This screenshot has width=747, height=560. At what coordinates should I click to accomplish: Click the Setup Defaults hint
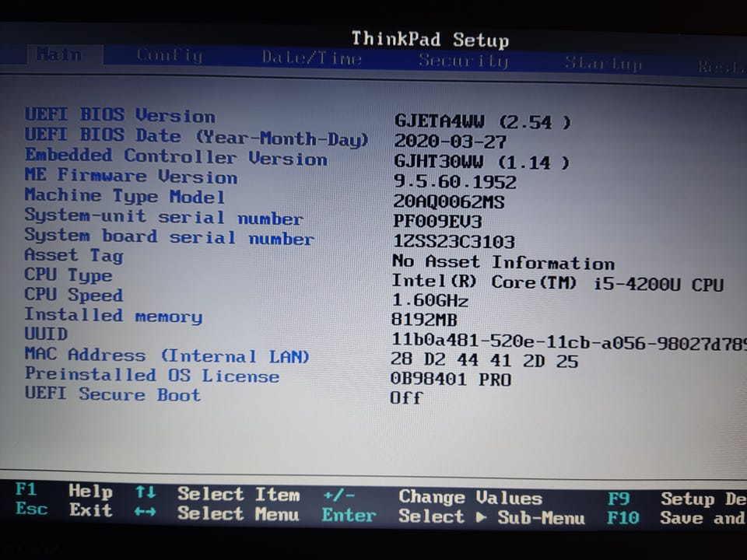coord(703,499)
